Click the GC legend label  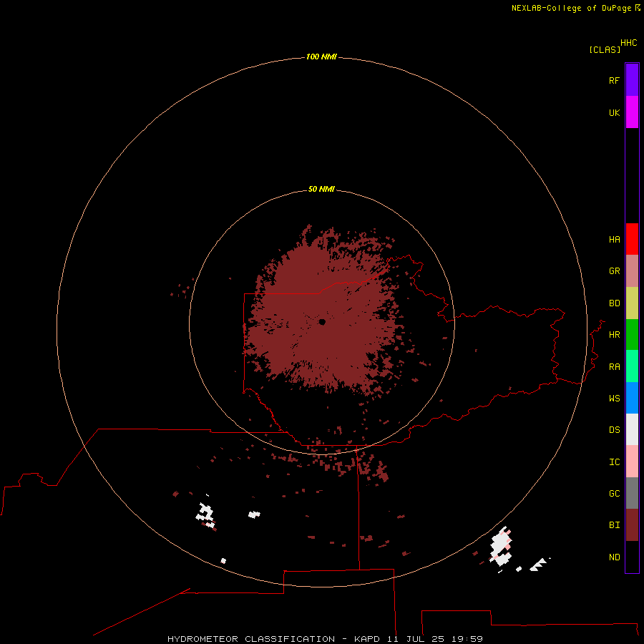tap(614, 494)
